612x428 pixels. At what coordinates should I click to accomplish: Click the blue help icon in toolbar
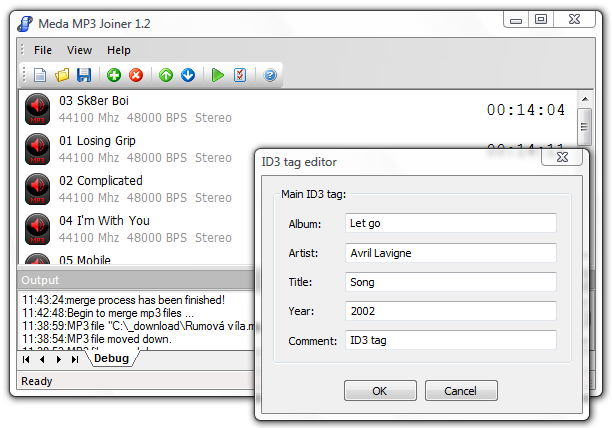coord(270,75)
